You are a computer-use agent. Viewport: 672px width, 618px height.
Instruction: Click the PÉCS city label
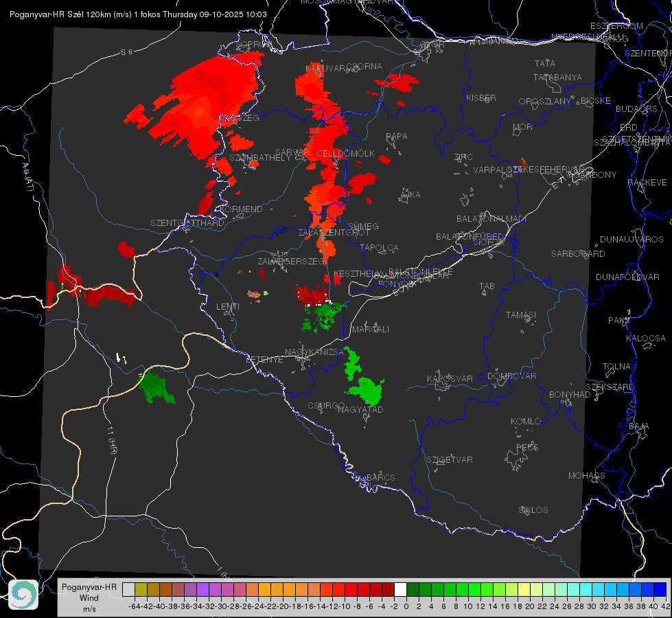click(526, 447)
